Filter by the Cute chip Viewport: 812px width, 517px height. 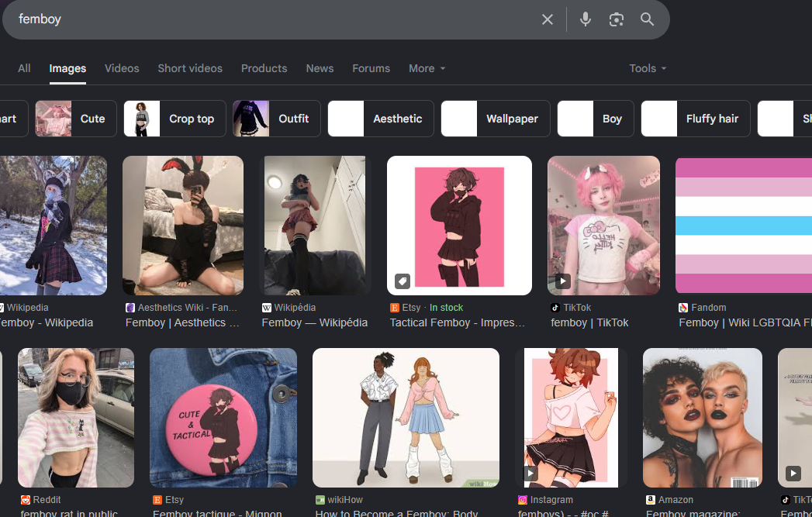76,119
